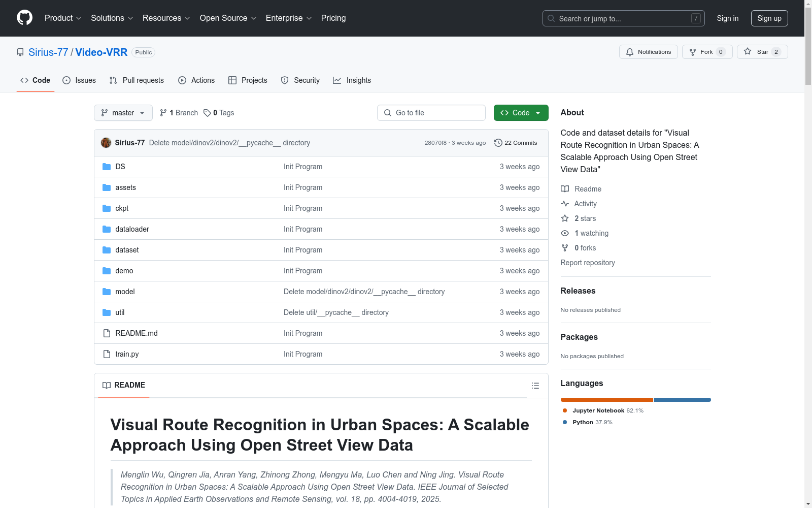Switch to the Pull requests tab

137,80
